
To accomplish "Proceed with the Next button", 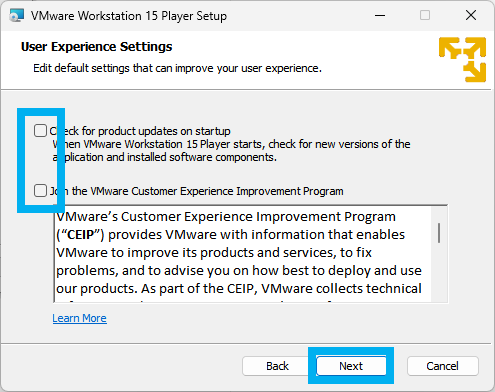I will (351, 366).
